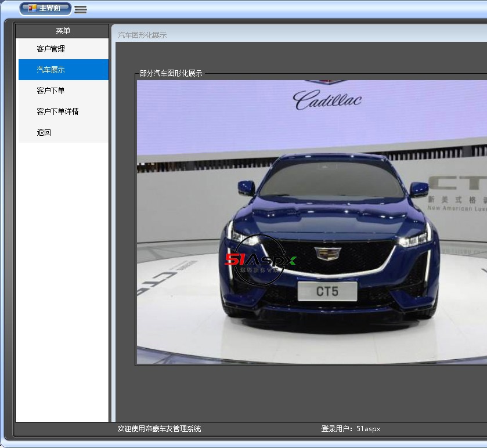Open the hamburger quick menu icon
Viewport: 487px width, 448px height.
tap(81, 9)
